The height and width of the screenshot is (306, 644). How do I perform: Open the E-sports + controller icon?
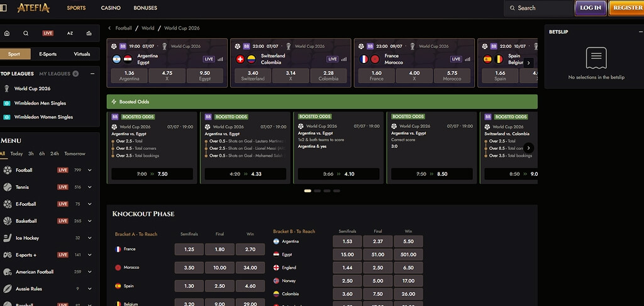8,255
